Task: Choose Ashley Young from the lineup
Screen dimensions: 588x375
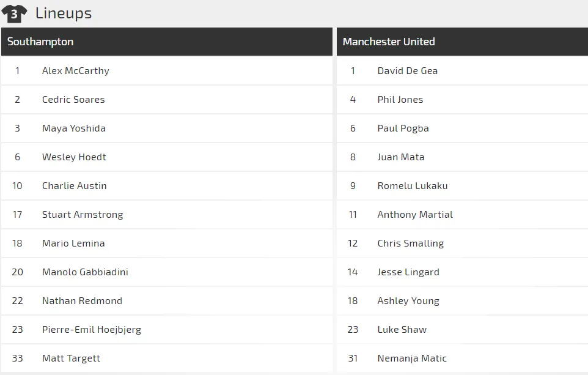Action: click(408, 301)
